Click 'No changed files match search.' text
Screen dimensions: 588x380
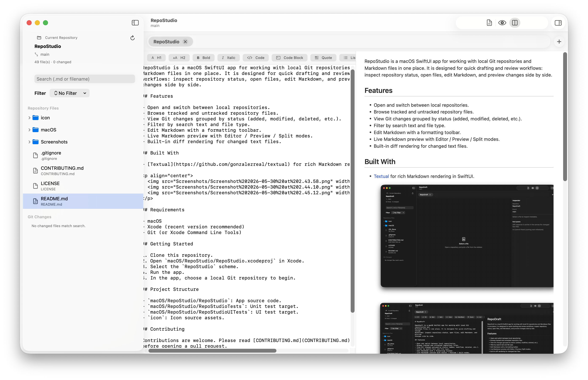click(58, 226)
